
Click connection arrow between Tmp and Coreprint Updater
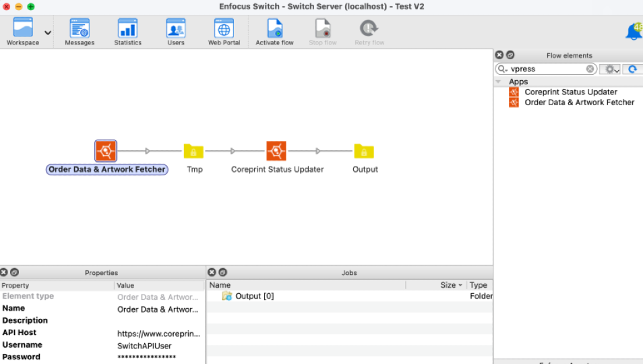click(x=233, y=151)
